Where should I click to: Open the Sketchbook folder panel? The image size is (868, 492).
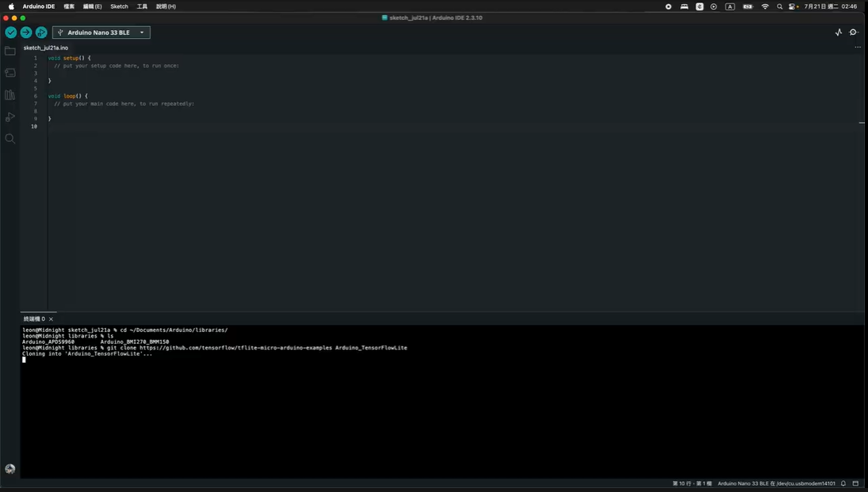(10, 51)
